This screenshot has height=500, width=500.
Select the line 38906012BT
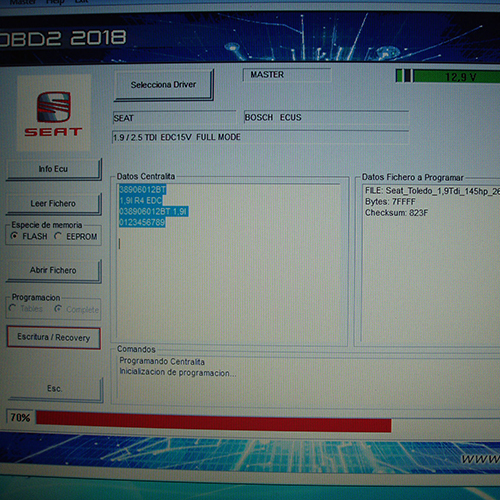(x=142, y=190)
